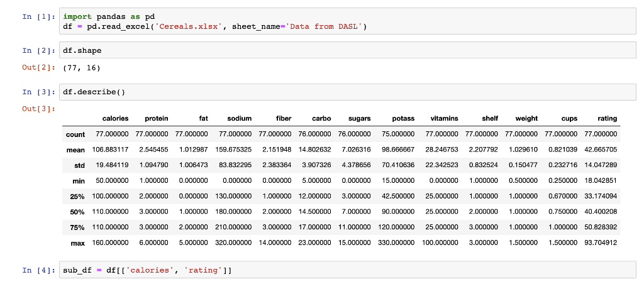Image resolution: width=644 pixels, height=284 pixels.
Task: Select 50% rating value 40.400208
Action: [601, 211]
